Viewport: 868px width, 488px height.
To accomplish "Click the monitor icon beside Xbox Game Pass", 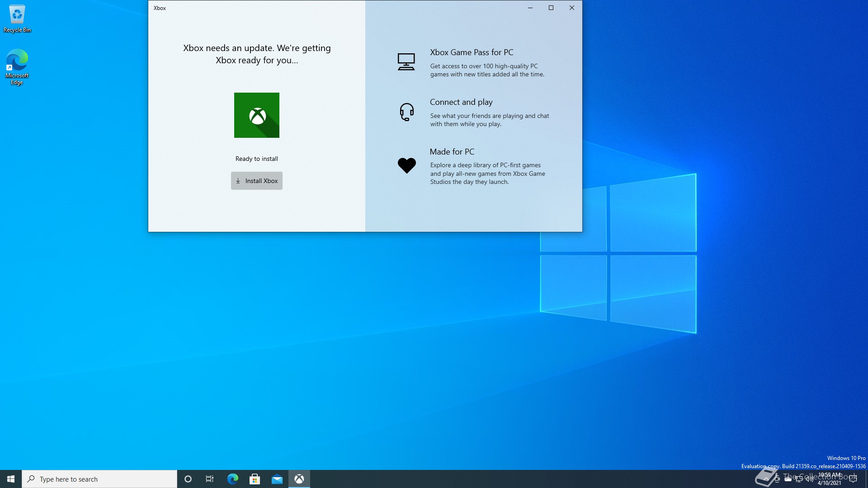I will pos(406,62).
